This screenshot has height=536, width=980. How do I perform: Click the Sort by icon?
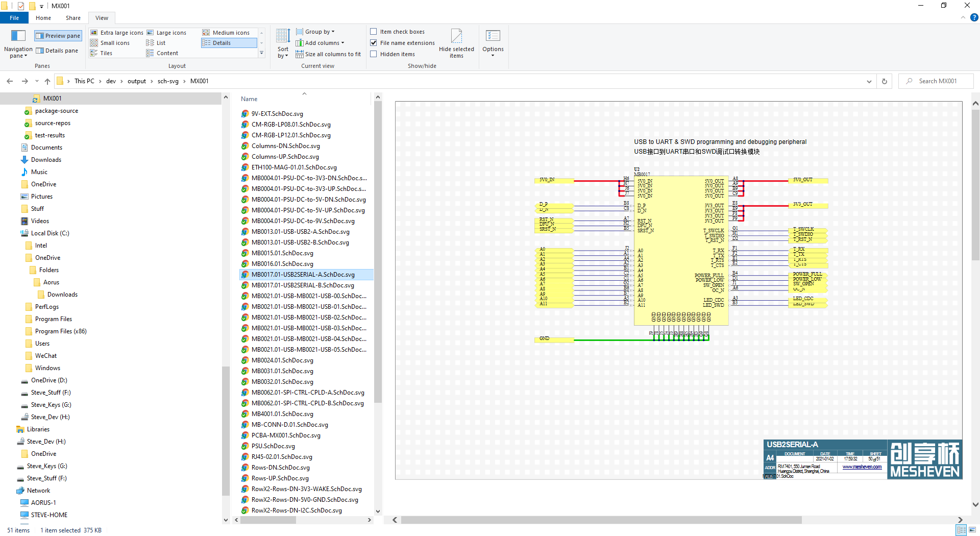(283, 36)
